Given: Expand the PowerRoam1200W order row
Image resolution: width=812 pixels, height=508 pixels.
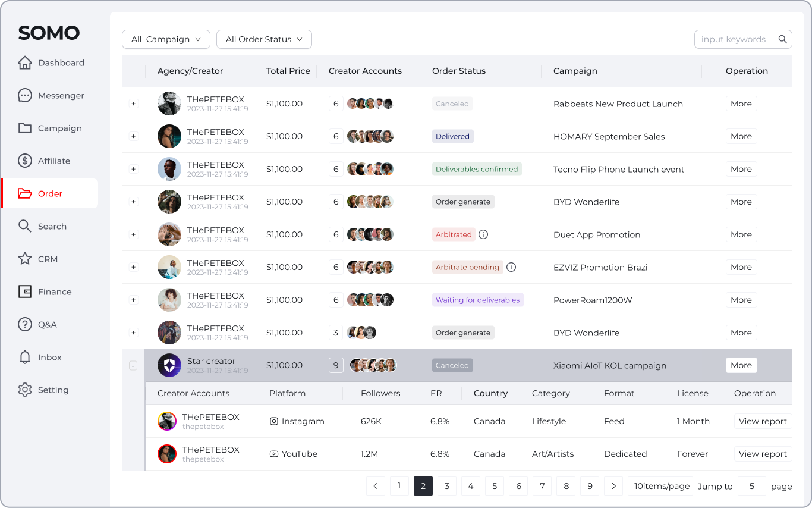Looking at the screenshot, I should [133, 300].
